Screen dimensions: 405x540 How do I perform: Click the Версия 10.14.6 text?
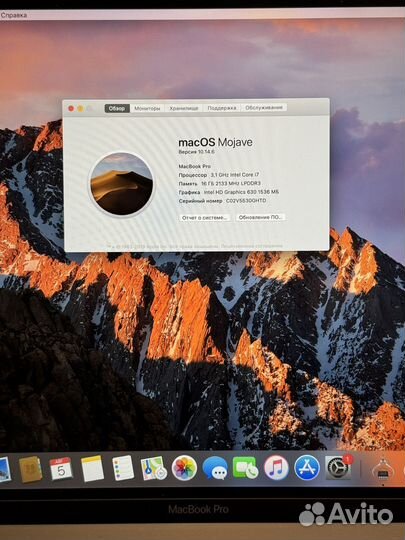tap(196, 152)
